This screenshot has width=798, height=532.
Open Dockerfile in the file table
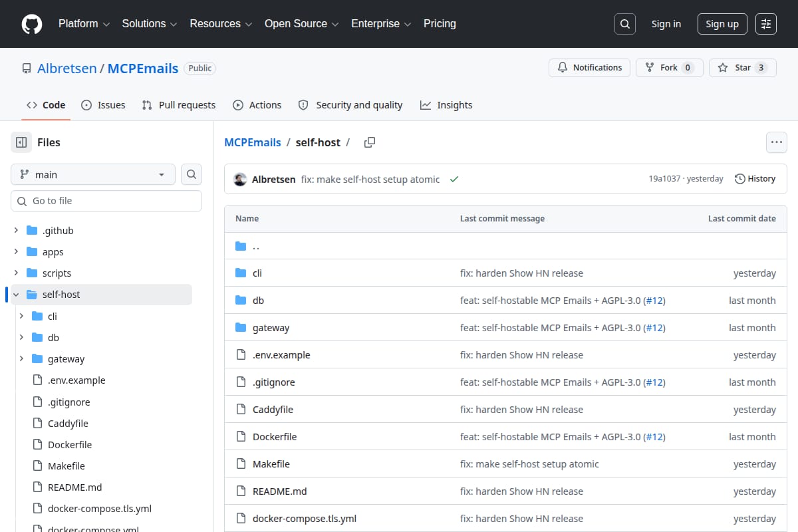tap(275, 437)
